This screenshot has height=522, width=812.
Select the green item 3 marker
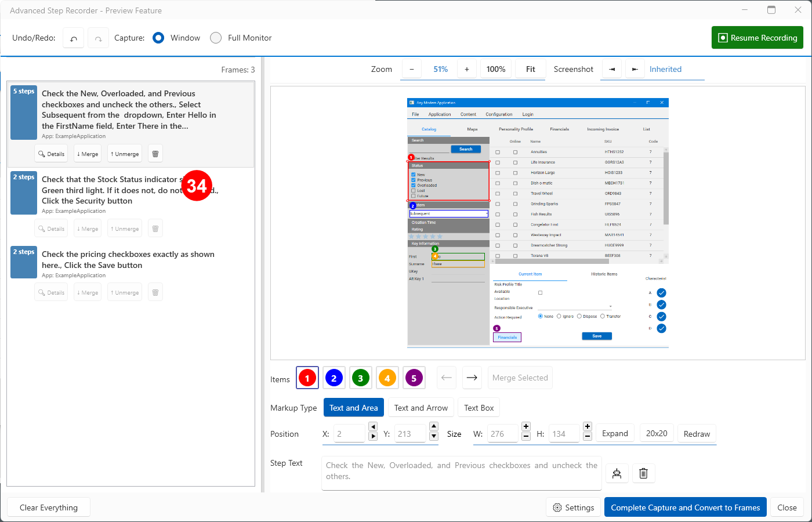click(361, 378)
